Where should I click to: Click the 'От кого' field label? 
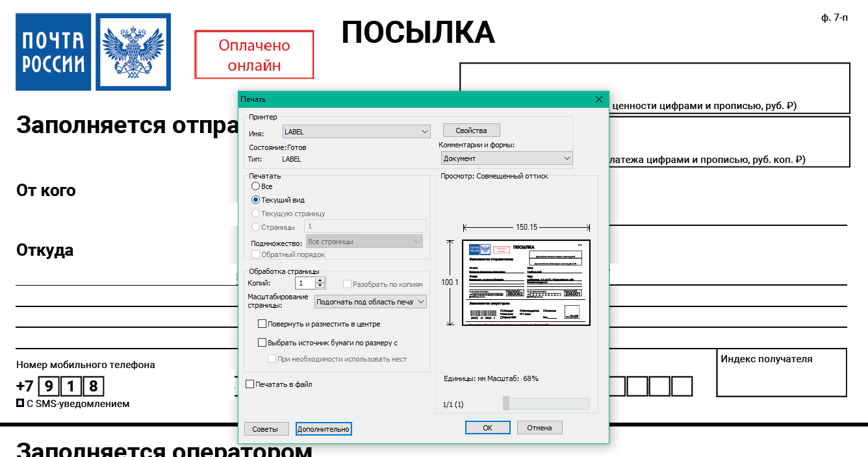[x=46, y=190]
